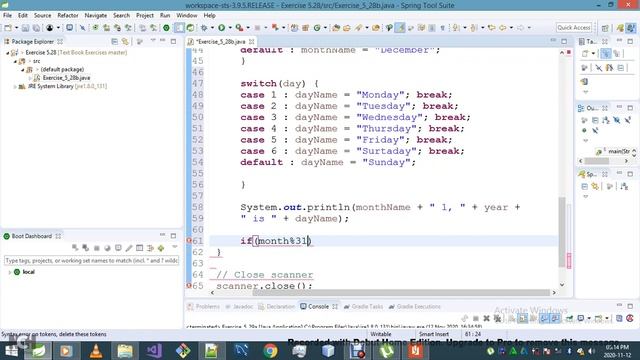
Task: Click the Relaunch green circular arrows icon
Action: [x=190, y=28]
